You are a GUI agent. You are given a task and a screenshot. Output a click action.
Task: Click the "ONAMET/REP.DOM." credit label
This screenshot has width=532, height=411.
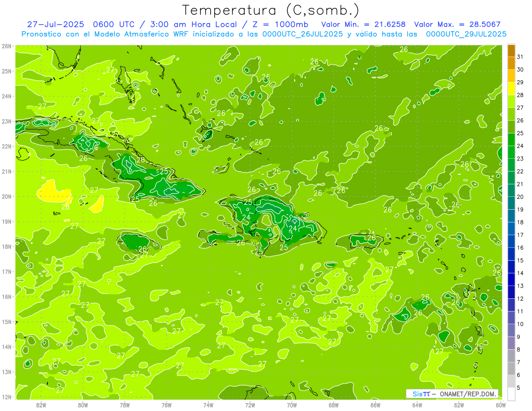[468, 394]
